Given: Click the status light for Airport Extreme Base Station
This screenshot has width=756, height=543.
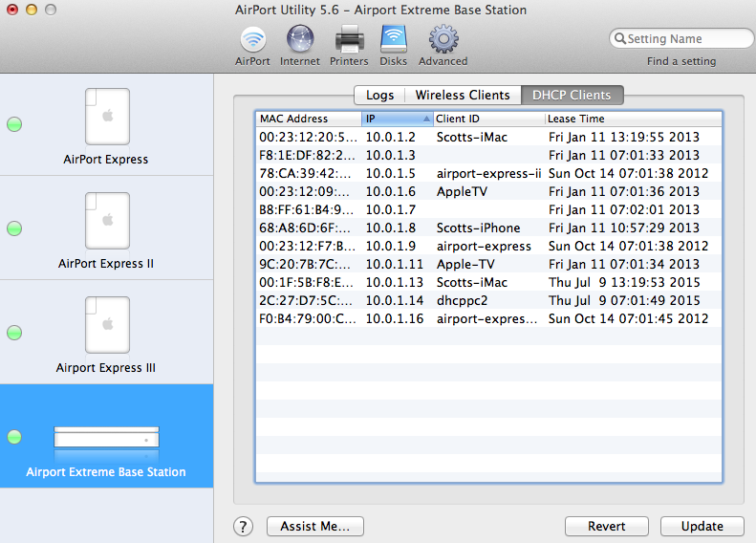Looking at the screenshot, I should pyautogui.click(x=14, y=437).
